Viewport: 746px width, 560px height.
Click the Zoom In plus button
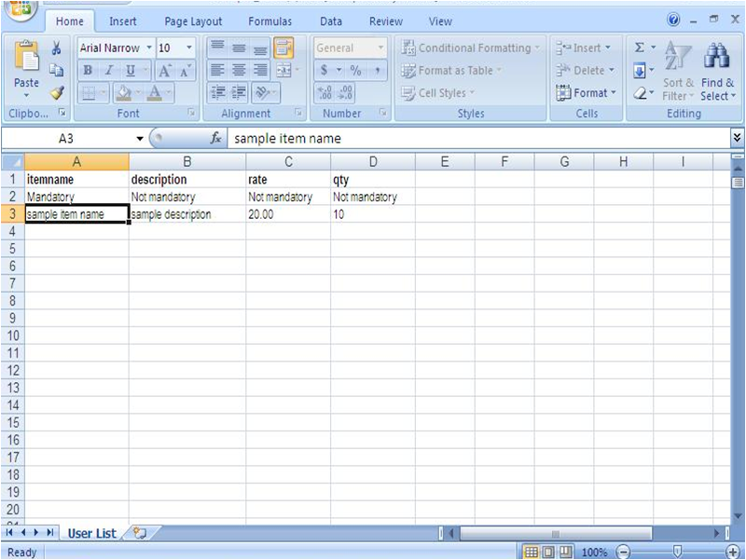(x=733, y=552)
